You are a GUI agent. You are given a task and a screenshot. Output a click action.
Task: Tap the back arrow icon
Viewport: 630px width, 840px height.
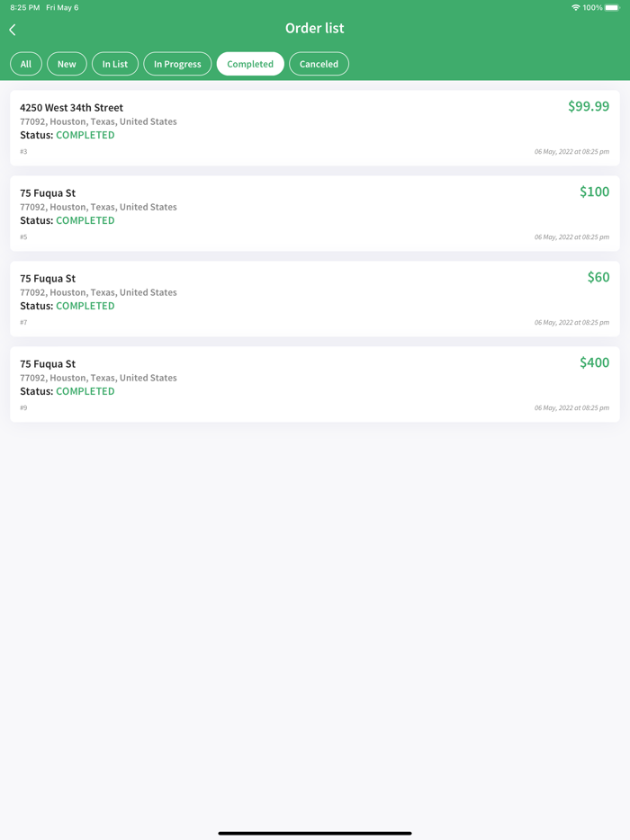(x=13, y=30)
